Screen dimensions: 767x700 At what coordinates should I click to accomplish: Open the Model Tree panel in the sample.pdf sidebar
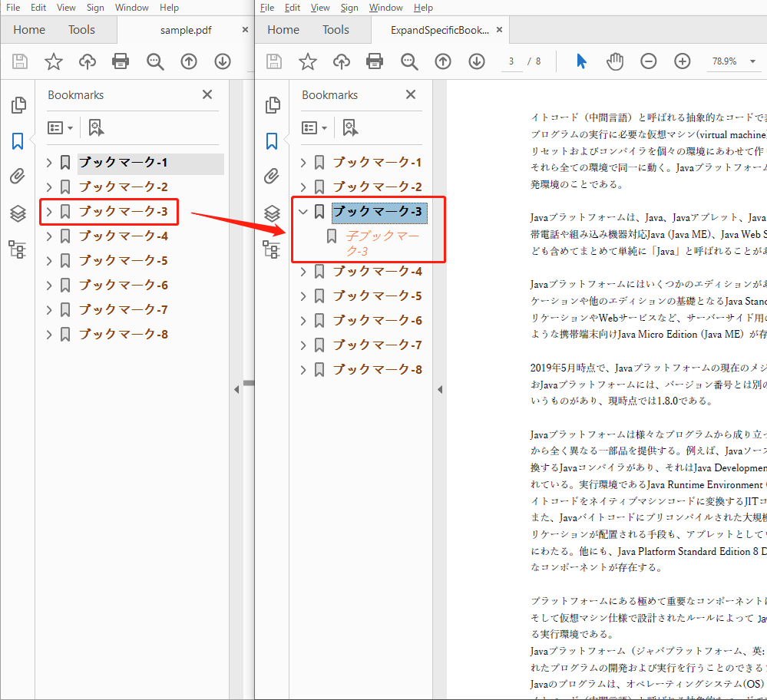(x=17, y=249)
